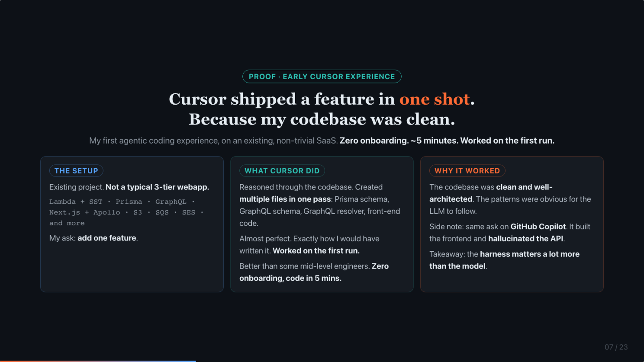Click 'hallucinated the API' bold text
The width and height of the screenshot is (644, 362).
point(525,239)
